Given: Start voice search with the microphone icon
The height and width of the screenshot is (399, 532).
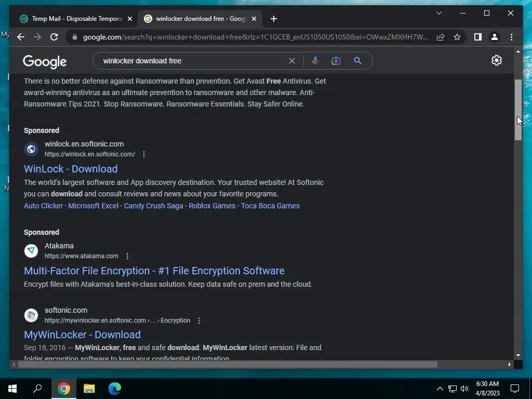Looking at the screenshot, I should tap(315, 61).
